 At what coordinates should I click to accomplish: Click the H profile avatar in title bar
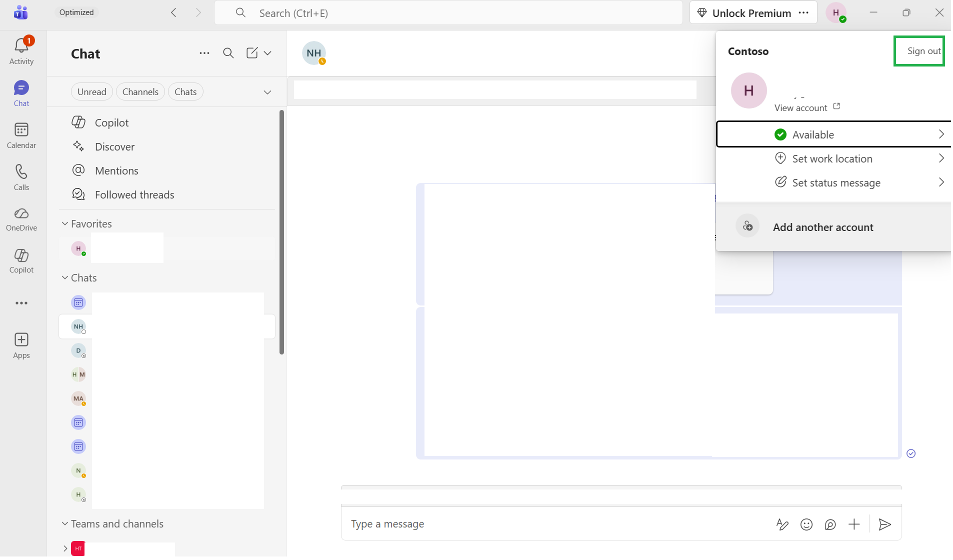coord(836,13)
